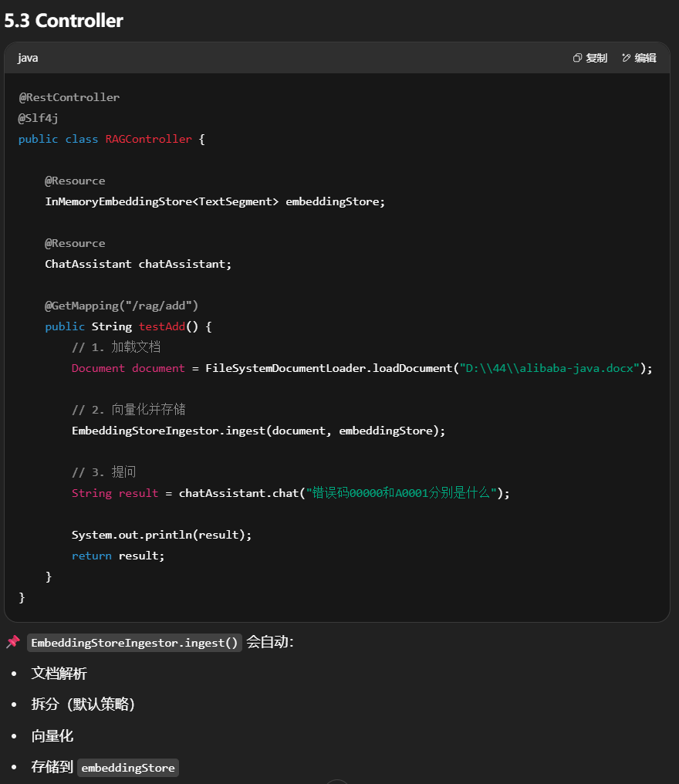Click the @GetMapping("/rag/add") annotation
This screenshot has width=679, height=784.
(x=122, y=306)
